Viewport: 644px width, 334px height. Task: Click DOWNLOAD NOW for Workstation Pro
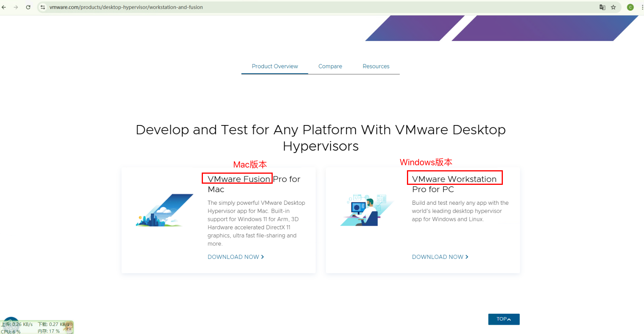tap(440, 257)
